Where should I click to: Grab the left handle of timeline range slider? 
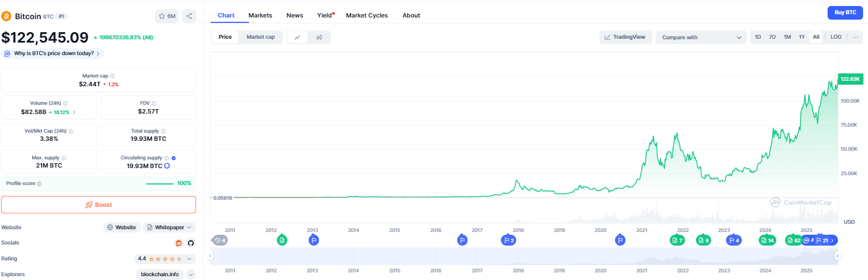[x=211, y=256]
